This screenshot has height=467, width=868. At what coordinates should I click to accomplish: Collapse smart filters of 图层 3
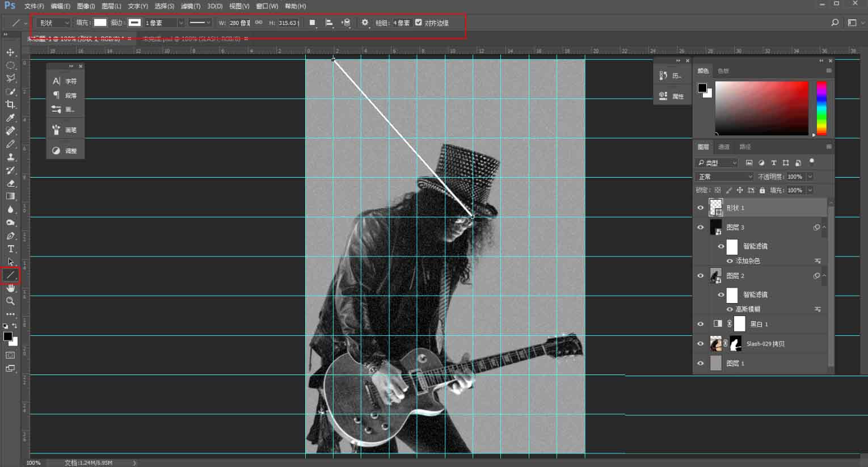point(824,227)
